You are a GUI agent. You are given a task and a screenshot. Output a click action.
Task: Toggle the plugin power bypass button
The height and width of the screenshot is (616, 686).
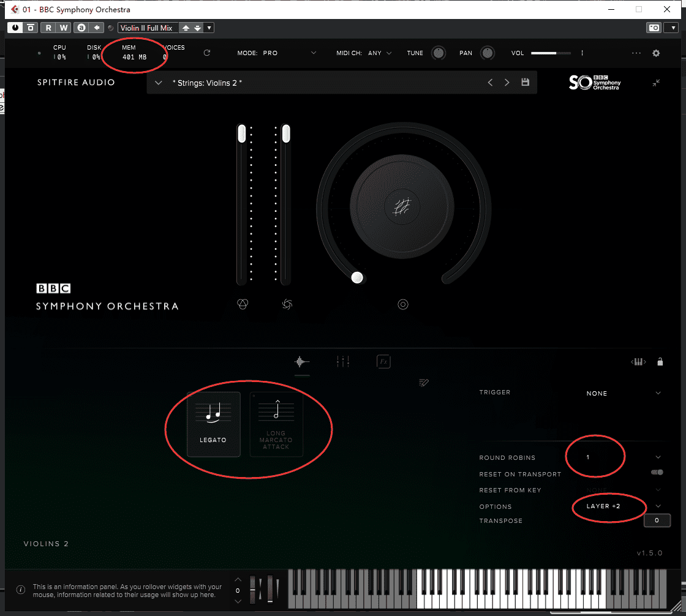(15, 28)
